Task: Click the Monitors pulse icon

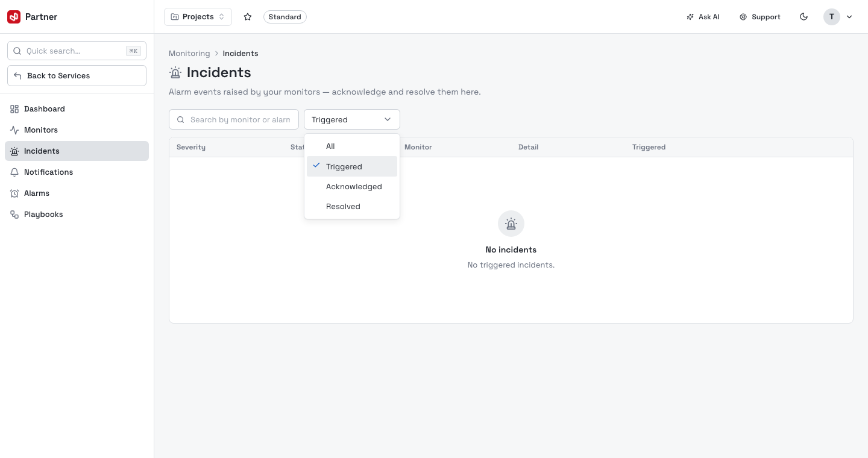Action: [x=14, y=130]
